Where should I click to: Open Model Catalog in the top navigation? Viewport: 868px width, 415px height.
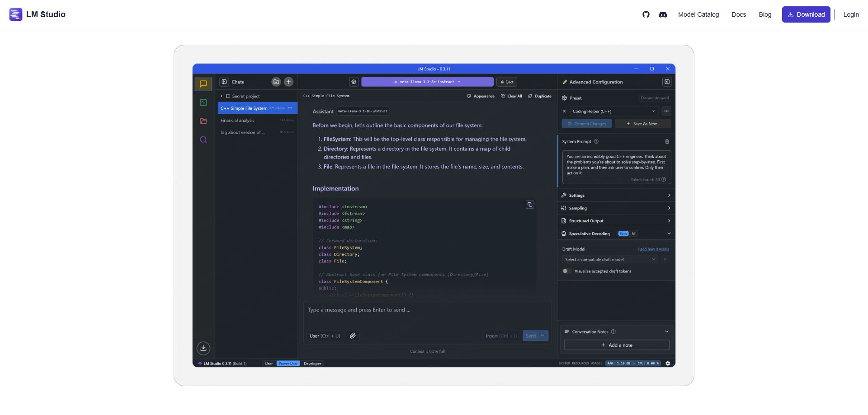point(698,14)
